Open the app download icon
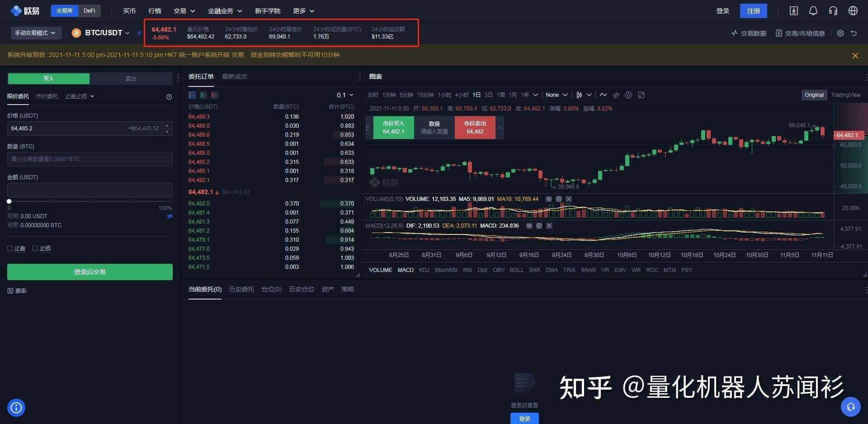Viewport: 868px width, 424px height. pos(793,10)
